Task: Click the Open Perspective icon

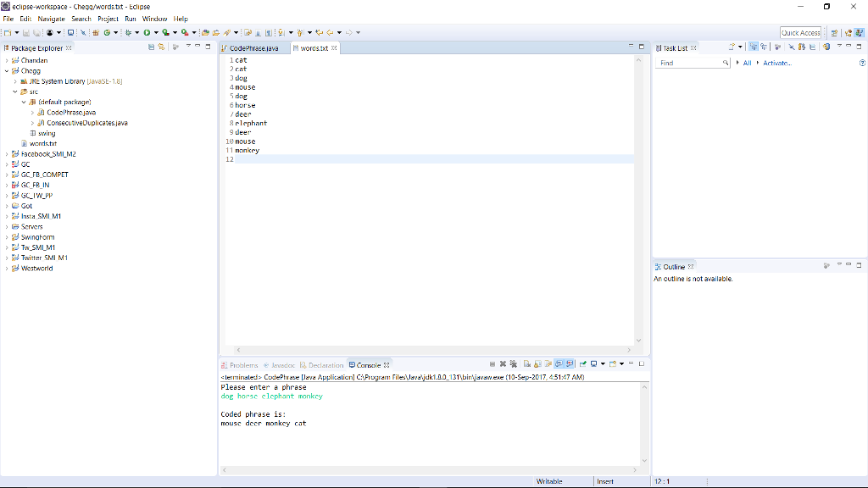Action: point(834,33)
